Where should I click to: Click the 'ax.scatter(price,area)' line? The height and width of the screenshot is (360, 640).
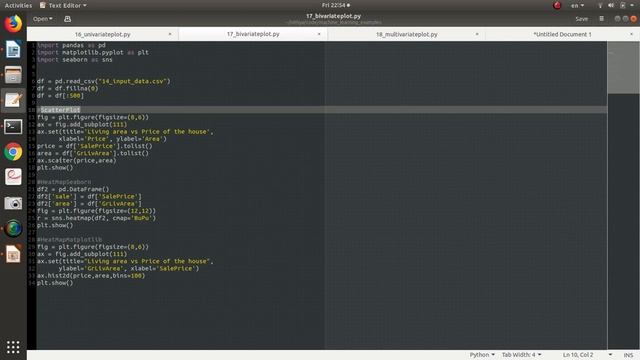pyautogui.click(x=77, y=160)
